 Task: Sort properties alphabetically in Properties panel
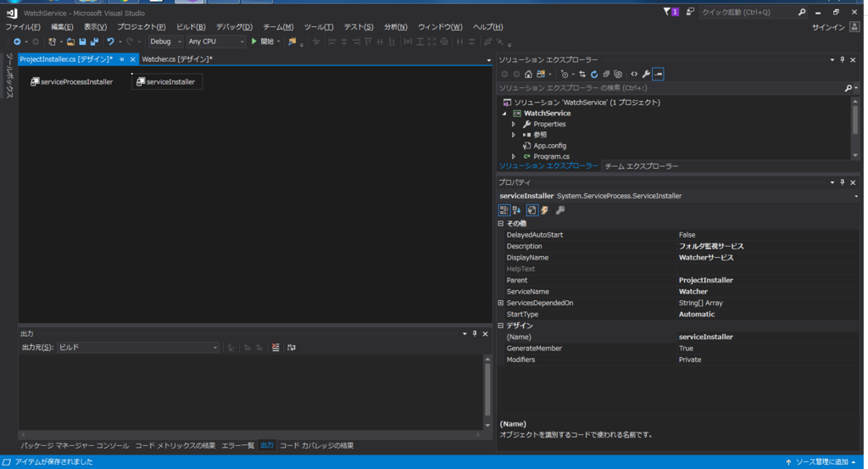(516, 210)
